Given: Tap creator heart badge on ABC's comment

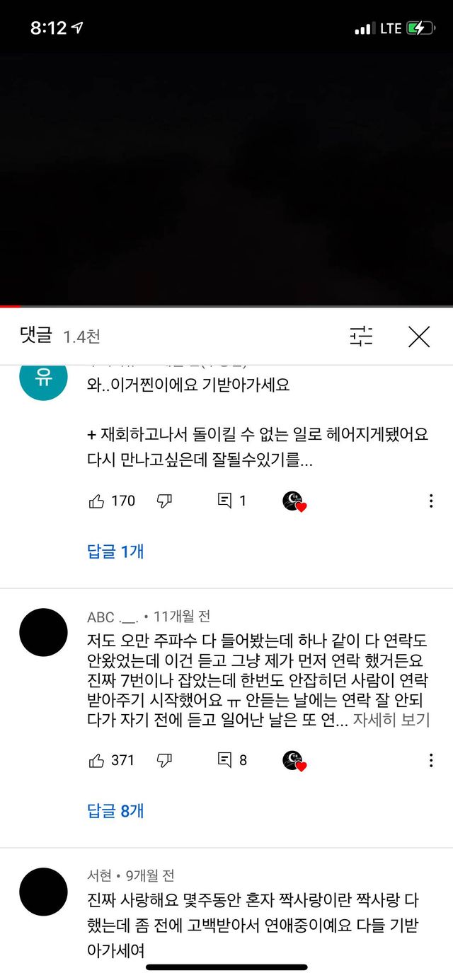Looking at the screenshot, I should click(294, 761).
